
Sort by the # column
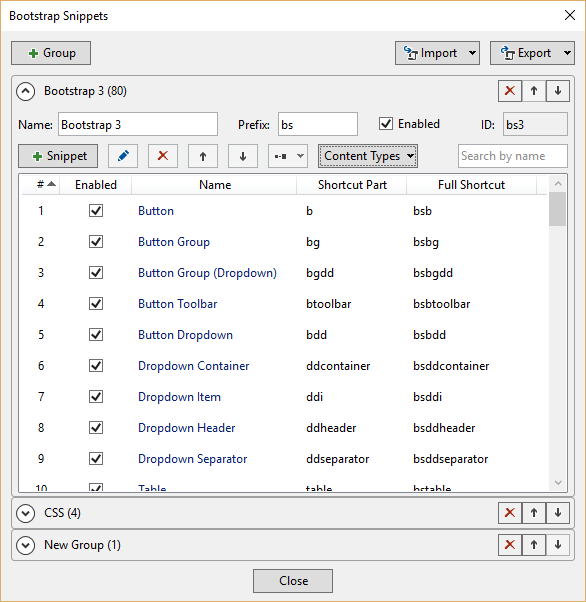click(x=41, y=185)
